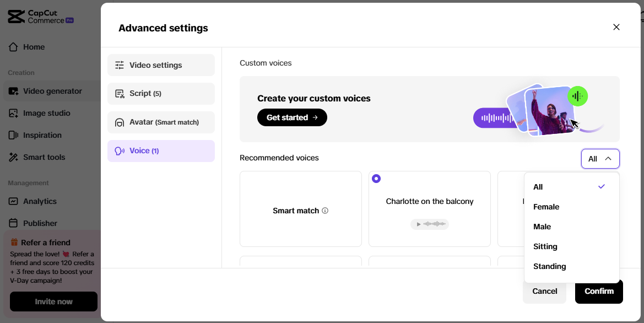Click the Video settings sliders icon
This screenshot has height=323, width=644.
click(x=120, y=65)
